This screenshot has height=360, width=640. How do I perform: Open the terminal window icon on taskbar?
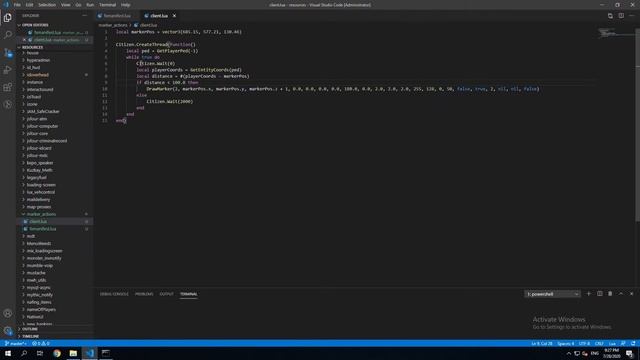coord(106,353)
